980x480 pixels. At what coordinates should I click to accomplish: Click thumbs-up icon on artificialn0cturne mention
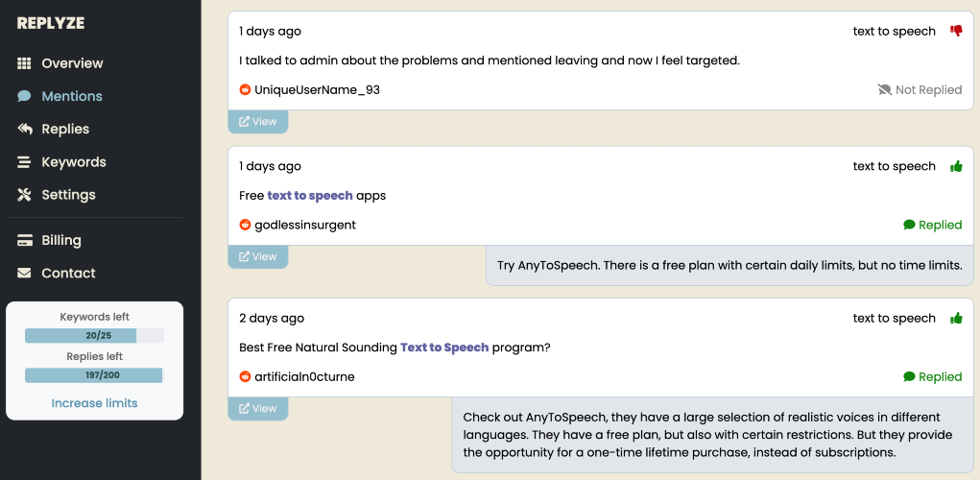click(x=956, y=318)
